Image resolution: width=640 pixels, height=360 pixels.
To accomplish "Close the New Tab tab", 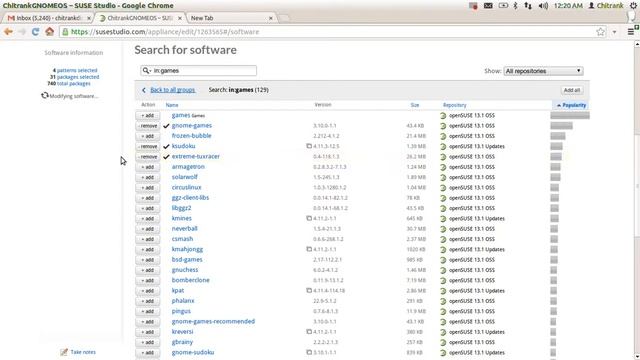I will pyautogui.click(x=271, y=18).
